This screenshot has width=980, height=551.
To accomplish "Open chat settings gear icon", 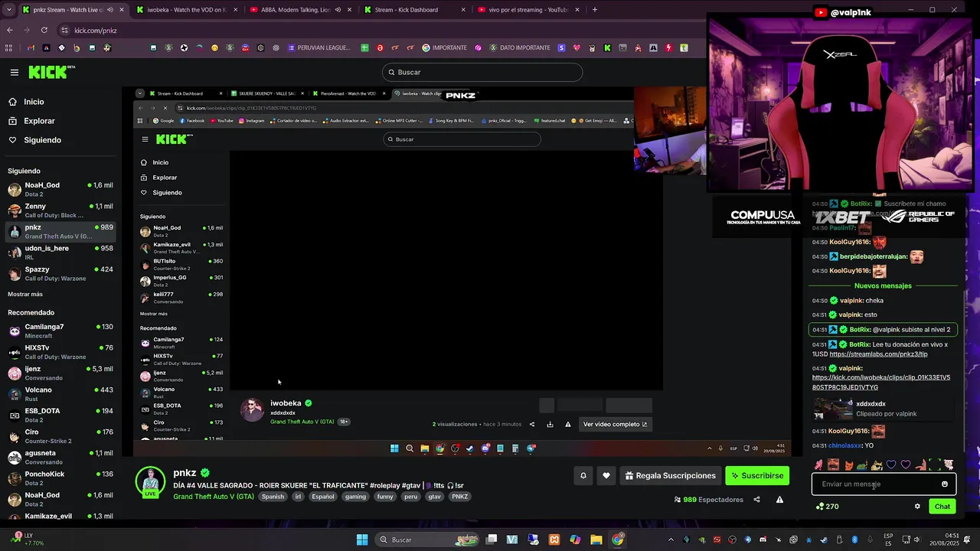I will 917,506.
